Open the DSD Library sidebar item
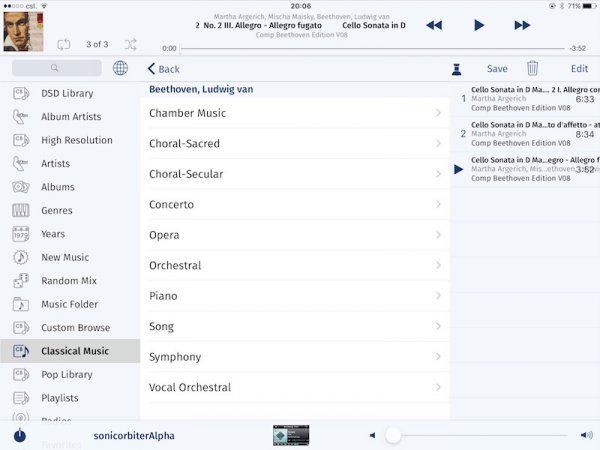The image size is (600, 450). pos(67,93)
